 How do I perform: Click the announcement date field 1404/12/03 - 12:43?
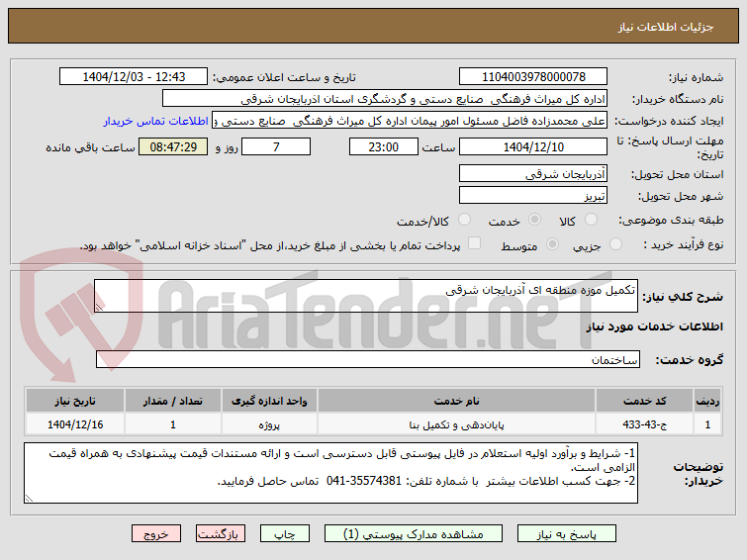coord(134,77)
